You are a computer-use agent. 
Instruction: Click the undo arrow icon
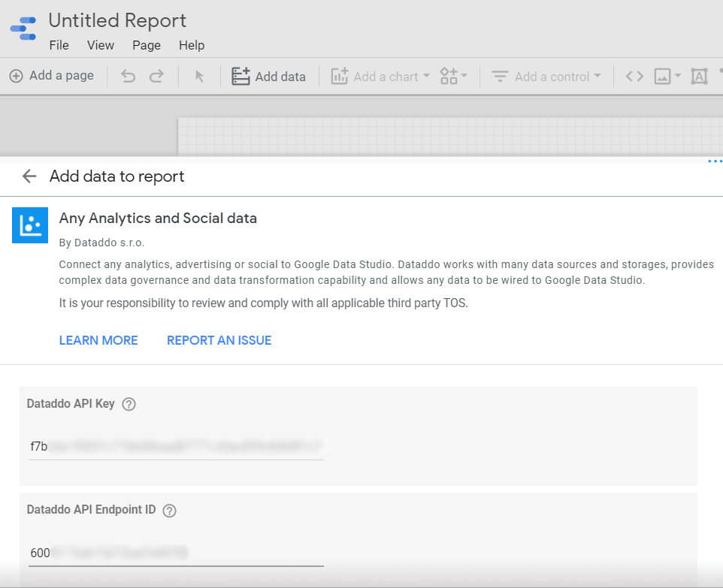(129, 76)
